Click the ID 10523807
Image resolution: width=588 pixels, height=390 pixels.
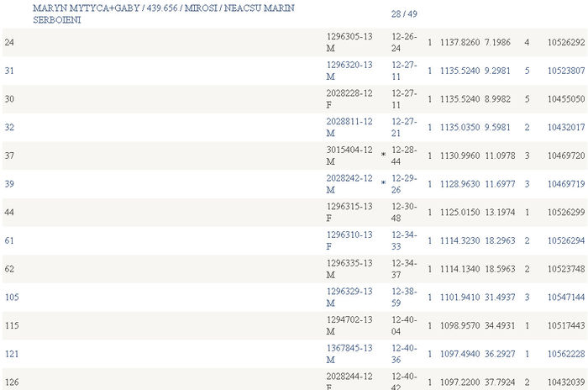pyautogui.click(x=566, y=71)
